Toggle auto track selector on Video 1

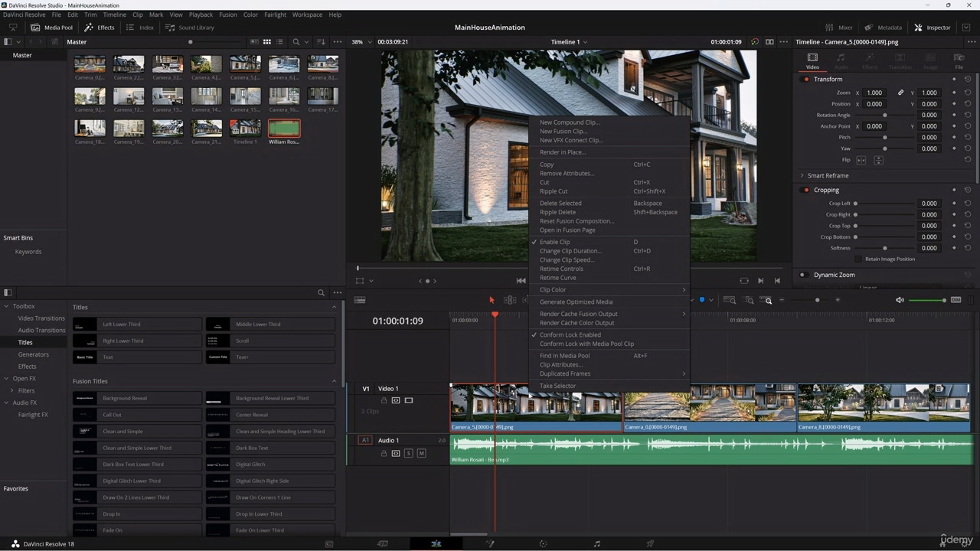396,400
